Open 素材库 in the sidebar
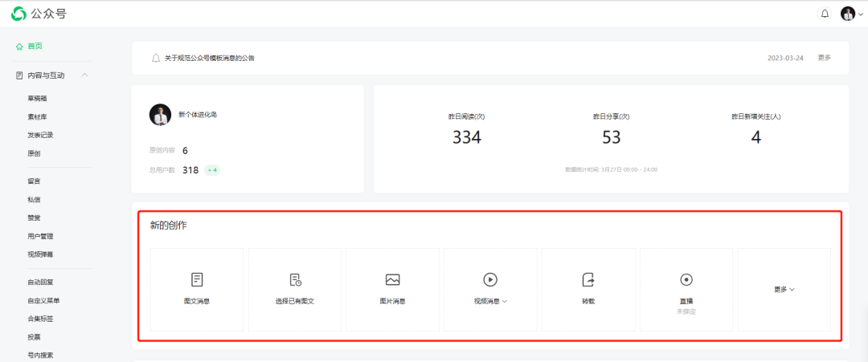 coord(37,116)
